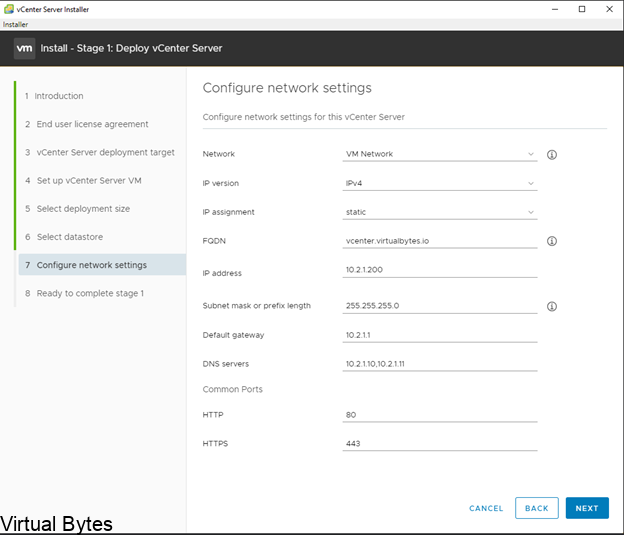
Task: Click the DNS servers input field
Action: pos(440,364)
